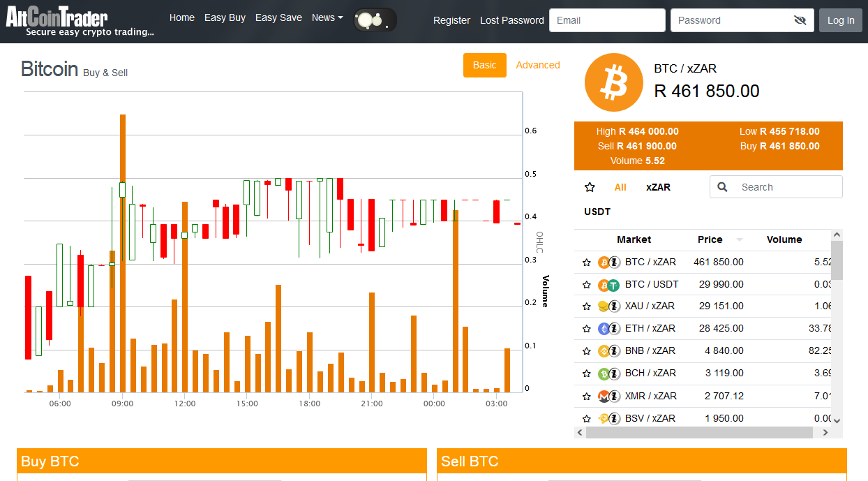This screenshot has width=868, height=481.
Task: Open the Easy Save page
Action: pos(278,17)
